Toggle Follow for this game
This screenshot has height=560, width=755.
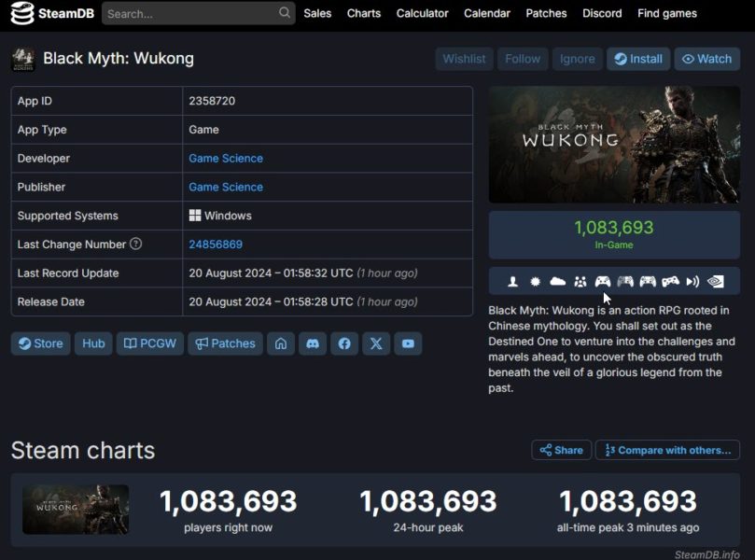pos(523,59)
